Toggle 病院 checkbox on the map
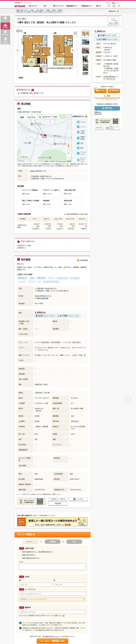This screenshot has width=136, height=644. click(75, 148)
